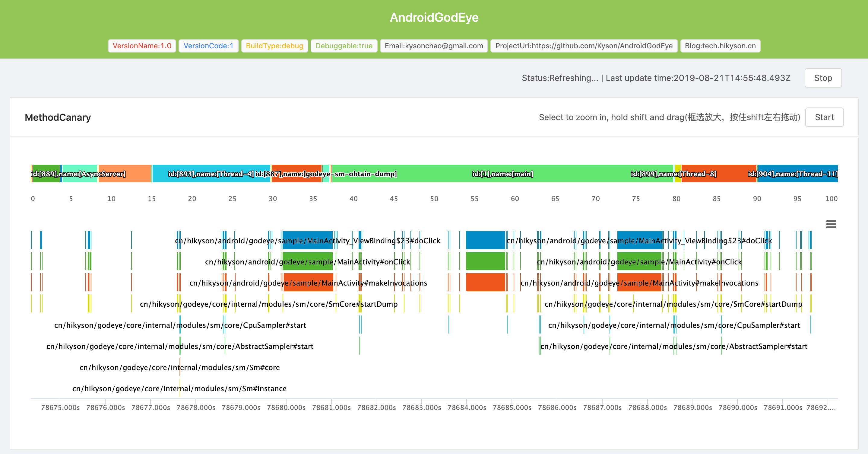This screenshot has width=868, height=454.
Task: Select the VersionName:1.0 tag
Action: 142,46
